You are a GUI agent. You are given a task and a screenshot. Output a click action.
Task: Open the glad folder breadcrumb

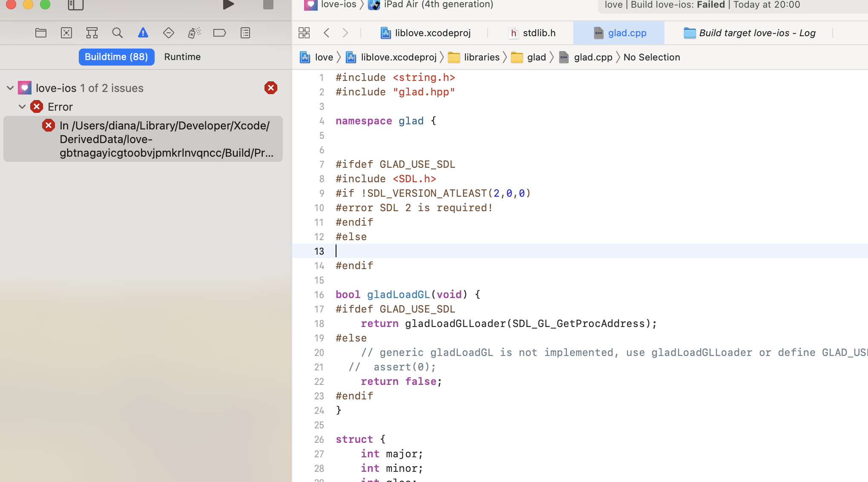(529, 57)
